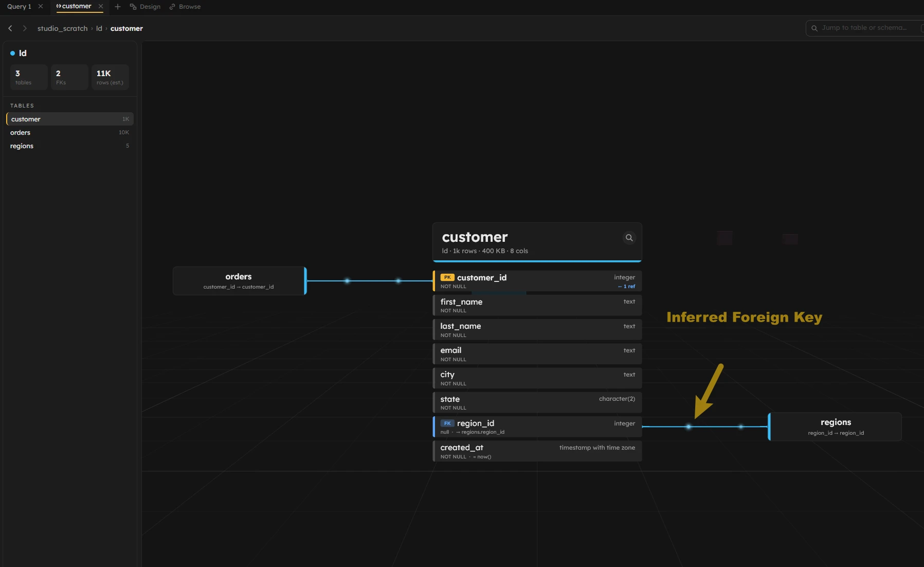Close the Query 1 tab
924x567 pixels.
(41, 6)
